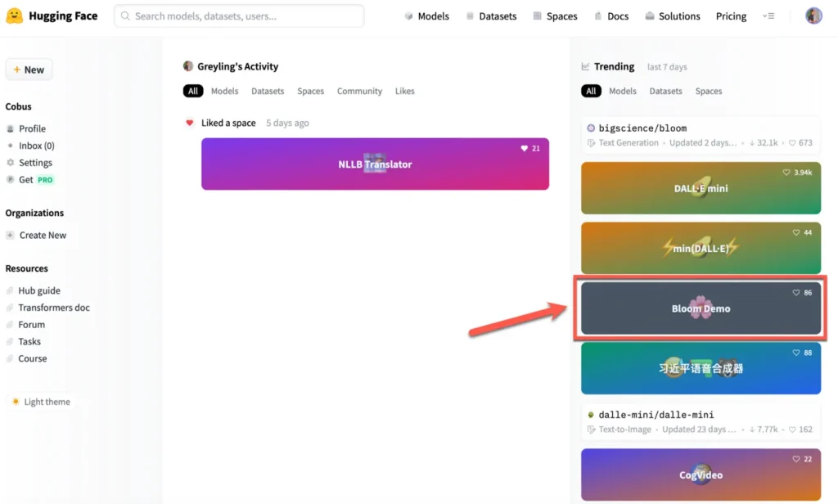
Task: Select the Likes tab in Activity
Action: click(404, 91)
